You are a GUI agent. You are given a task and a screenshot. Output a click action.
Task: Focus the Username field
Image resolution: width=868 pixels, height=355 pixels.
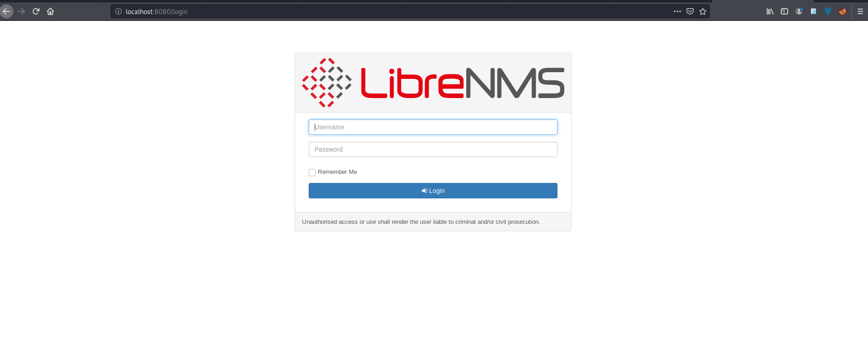pos(433,127)
